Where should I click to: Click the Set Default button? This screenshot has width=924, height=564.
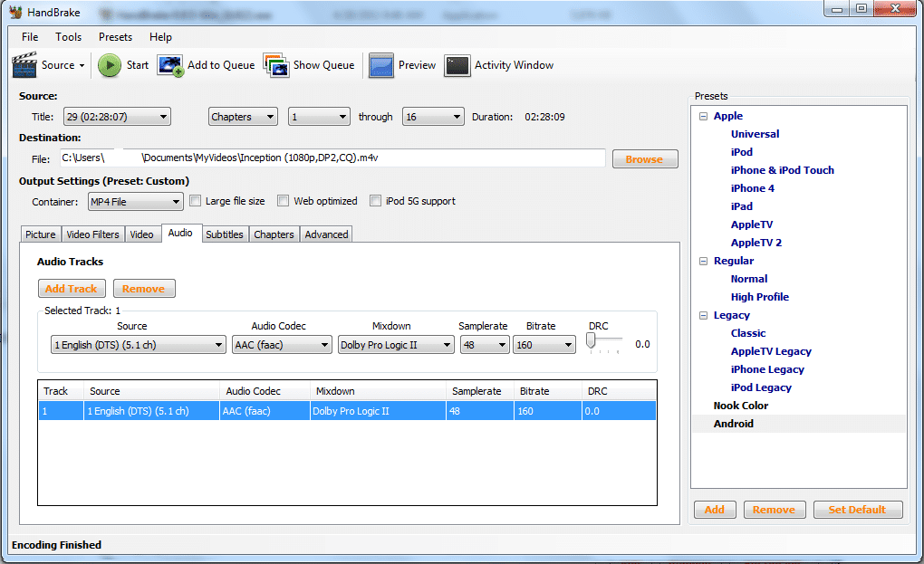[x=857, y=510]
